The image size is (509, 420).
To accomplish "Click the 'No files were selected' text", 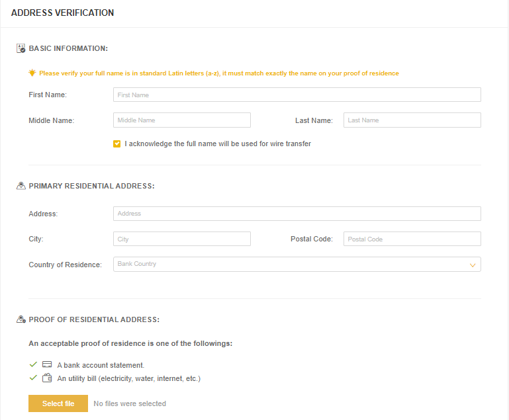I will (130, 403).
